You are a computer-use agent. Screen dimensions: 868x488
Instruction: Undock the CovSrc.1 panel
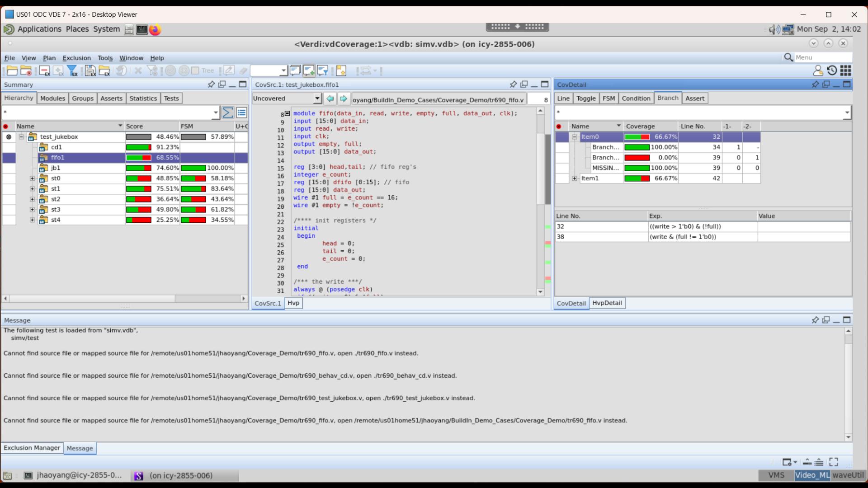(524, 84)
